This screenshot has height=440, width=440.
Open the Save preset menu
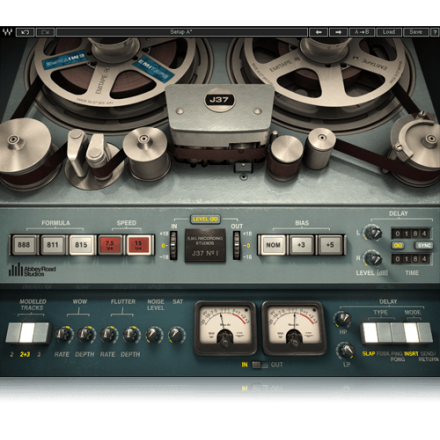click(x=416, y=32)
